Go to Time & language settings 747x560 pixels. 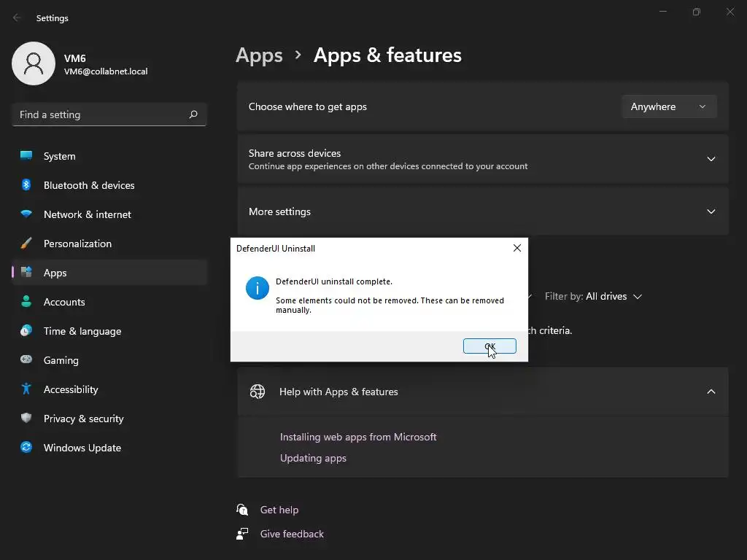[x=82, y=331]
